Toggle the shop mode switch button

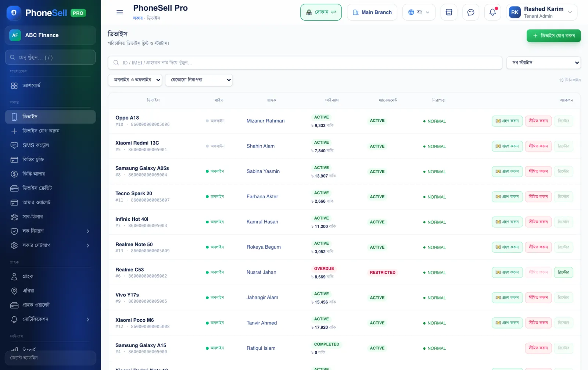(321, 12)
